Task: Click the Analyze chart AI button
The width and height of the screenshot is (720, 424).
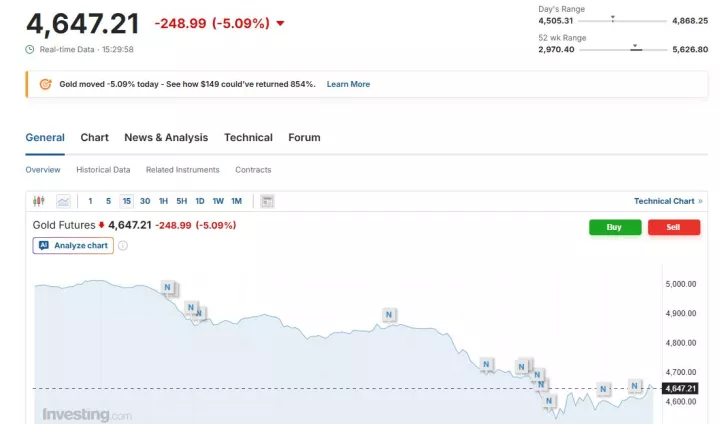Action: pos(72,245)
